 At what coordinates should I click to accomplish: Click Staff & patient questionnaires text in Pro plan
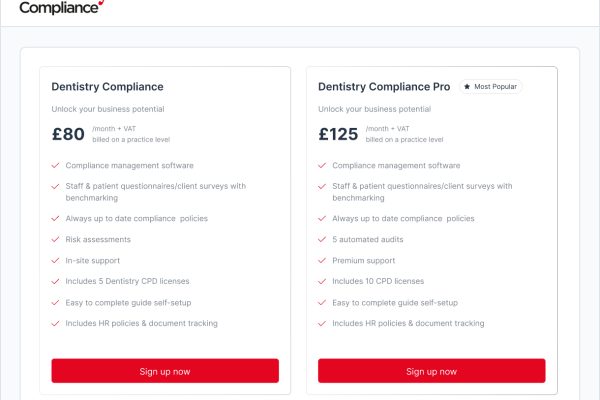point(422,192)
